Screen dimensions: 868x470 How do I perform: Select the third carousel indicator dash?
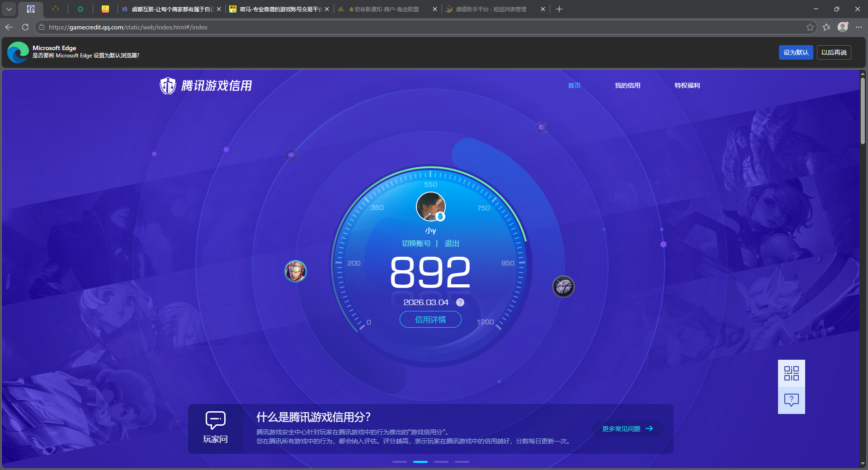pyautogui.click(x=441, y=461)
